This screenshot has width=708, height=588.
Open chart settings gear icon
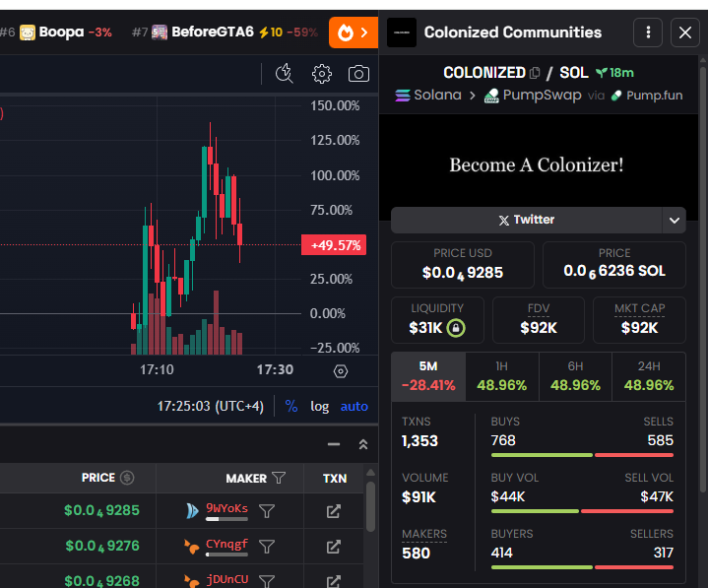(321, 74)
